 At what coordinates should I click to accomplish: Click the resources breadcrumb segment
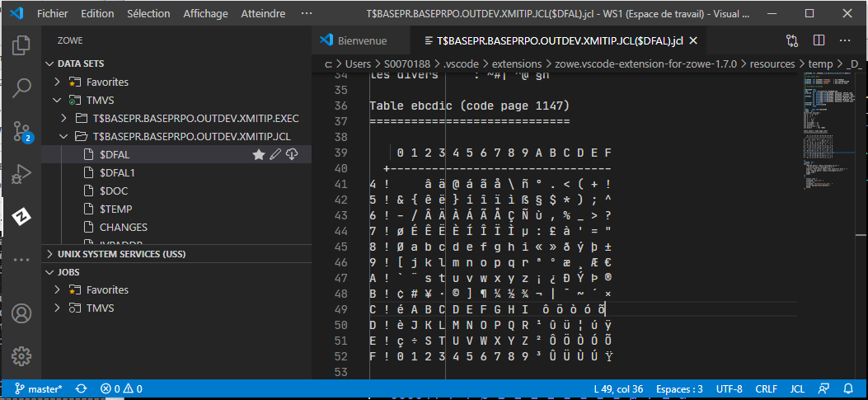click(772, 64)
